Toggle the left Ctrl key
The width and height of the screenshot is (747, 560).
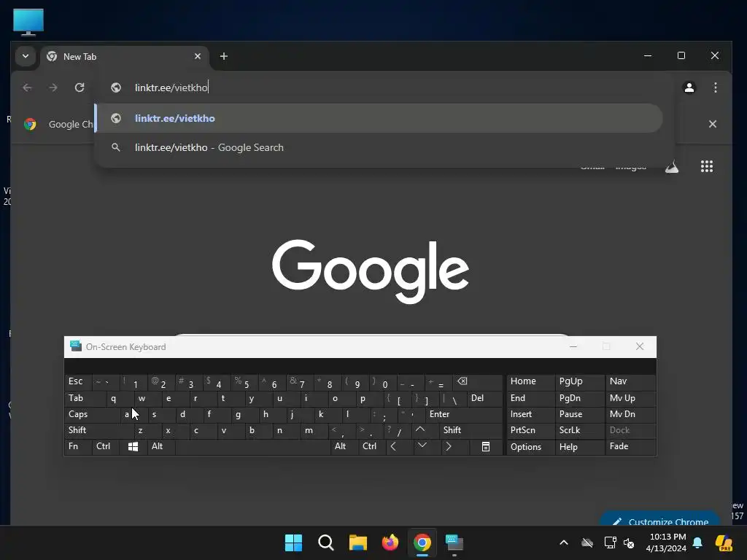[106, 447]
